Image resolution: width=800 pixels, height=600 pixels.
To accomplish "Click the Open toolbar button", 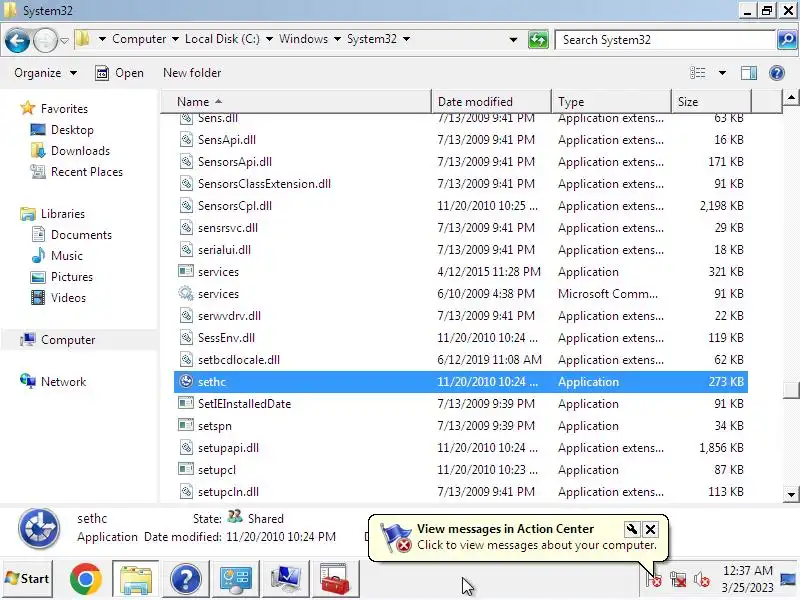I will [x=119, y=73].
